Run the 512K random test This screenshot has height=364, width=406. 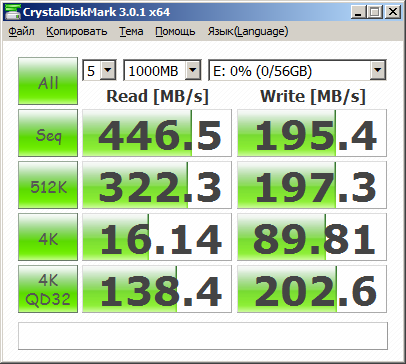click(x=48, y=185)
